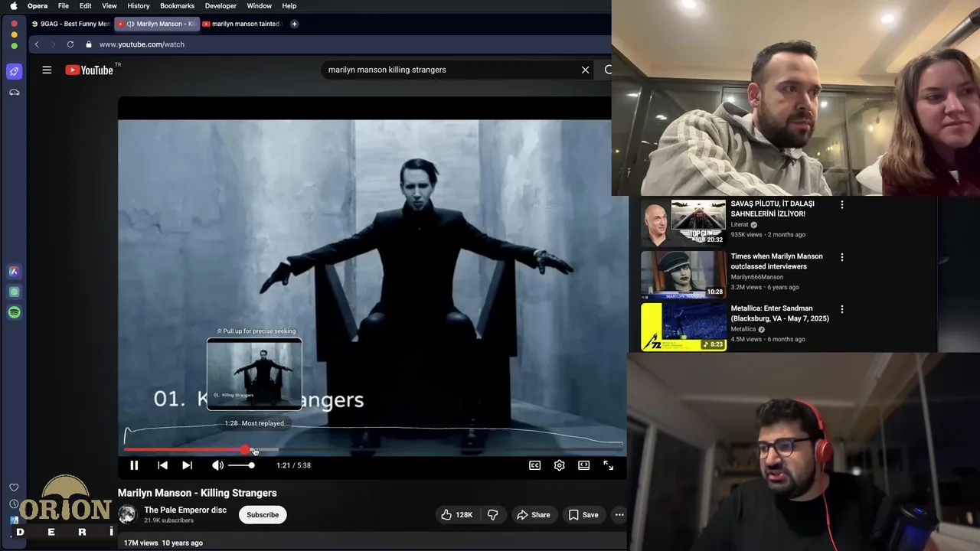Open the Developer menu
This screenshot has height=551, width=980.
(x=220, y=5)
